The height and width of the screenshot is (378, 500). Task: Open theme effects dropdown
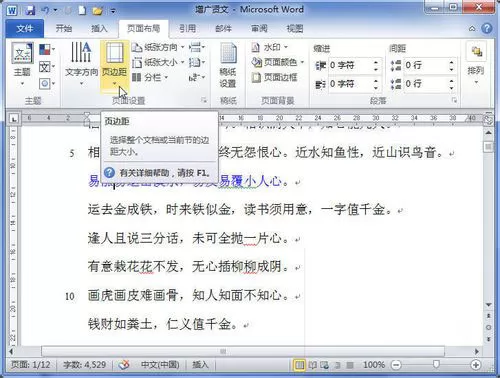(x=47, y=83)
